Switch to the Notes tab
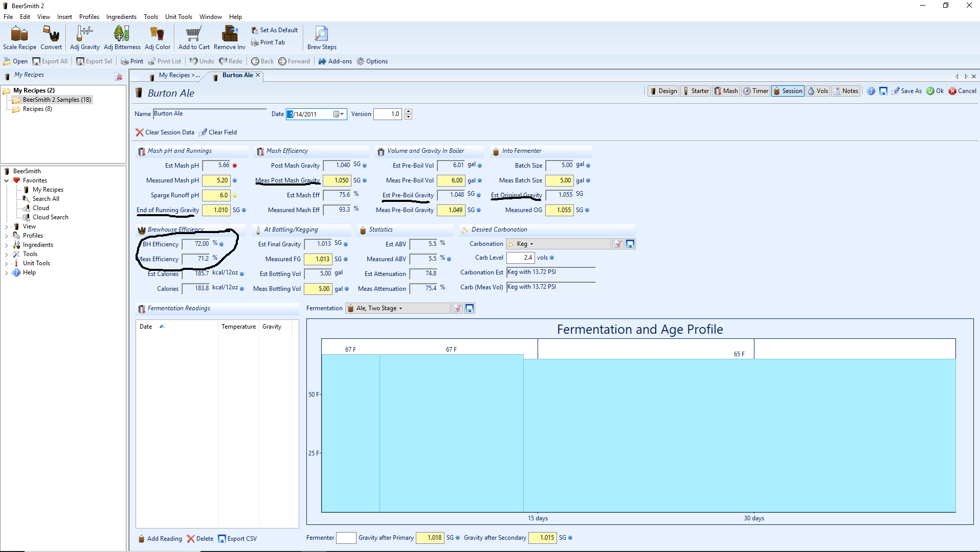The image size is (980, 552). (845, 91)
